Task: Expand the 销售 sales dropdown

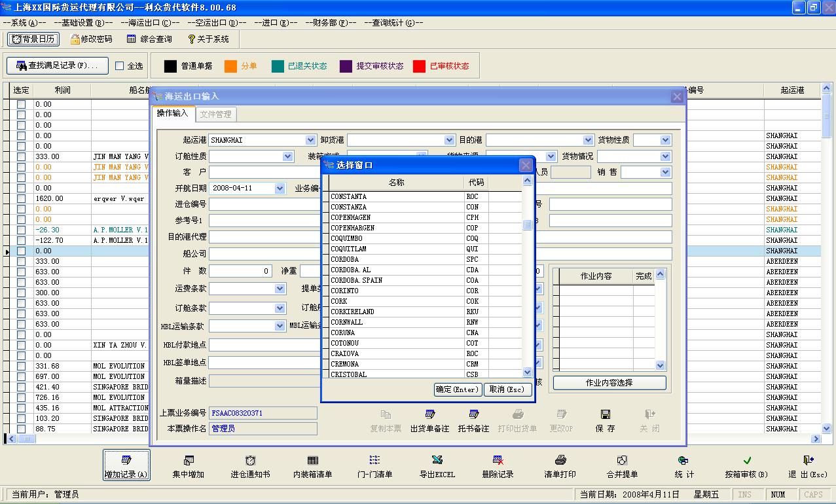Action: [x=666, y=172]
